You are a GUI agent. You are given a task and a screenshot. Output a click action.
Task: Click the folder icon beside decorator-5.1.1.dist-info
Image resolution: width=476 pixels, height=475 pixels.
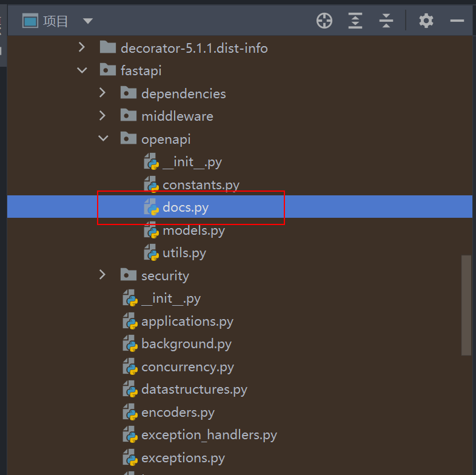tap(108, 47)
